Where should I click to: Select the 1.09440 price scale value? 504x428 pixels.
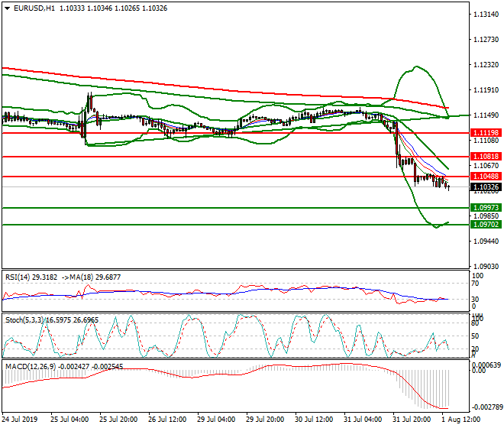486,241
